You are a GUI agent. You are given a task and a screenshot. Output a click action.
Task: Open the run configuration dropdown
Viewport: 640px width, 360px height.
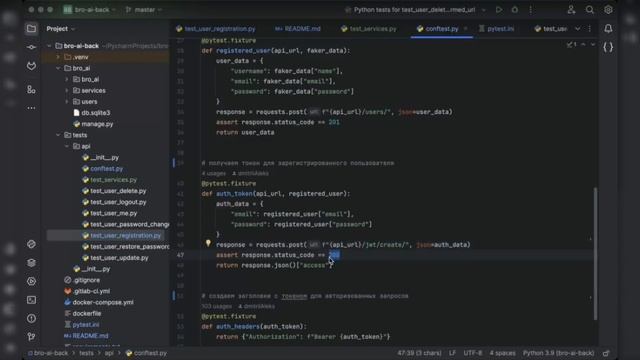coord(416,9)
